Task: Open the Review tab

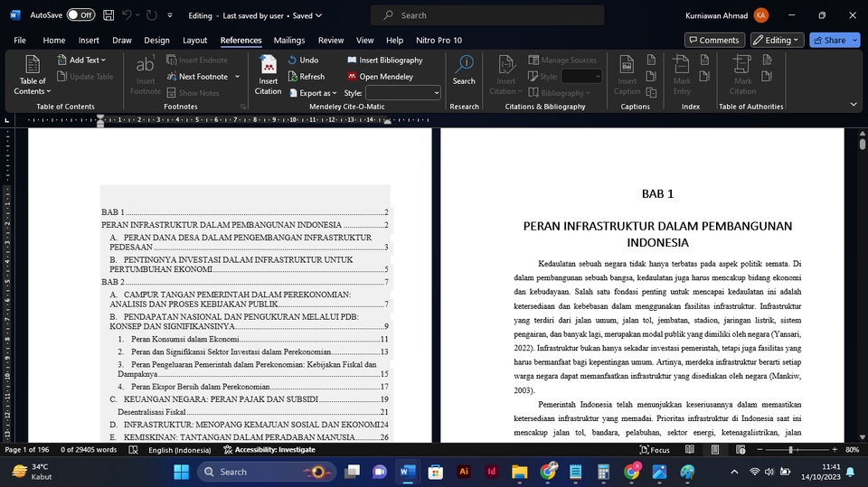Action: [x=331, y=40]
